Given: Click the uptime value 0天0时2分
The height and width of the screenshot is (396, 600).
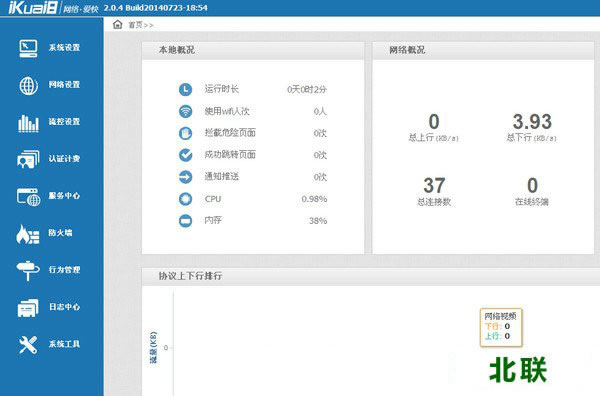Looking at the screenshot, I should coord(307,90).
